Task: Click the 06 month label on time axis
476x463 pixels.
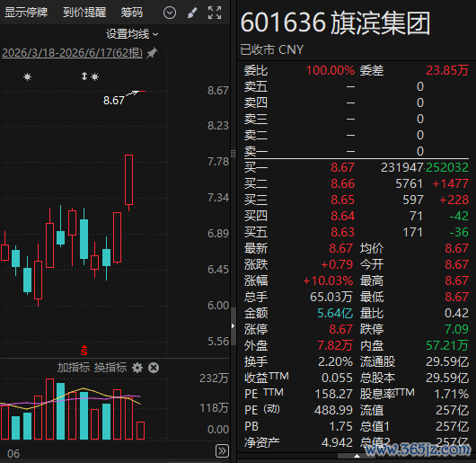Action: coord(13,454)
